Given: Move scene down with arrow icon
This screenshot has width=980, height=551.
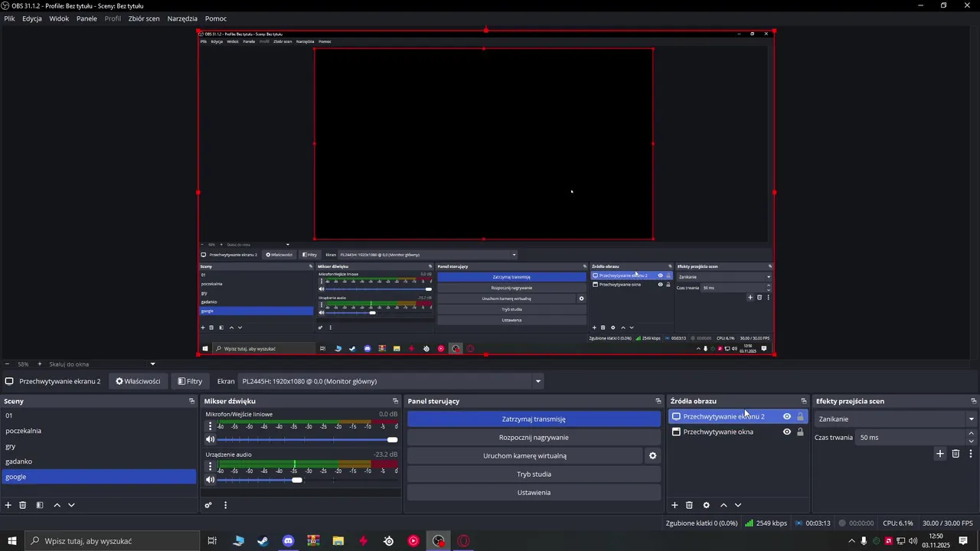Looking at the screenshot, I should coord(71,505).
